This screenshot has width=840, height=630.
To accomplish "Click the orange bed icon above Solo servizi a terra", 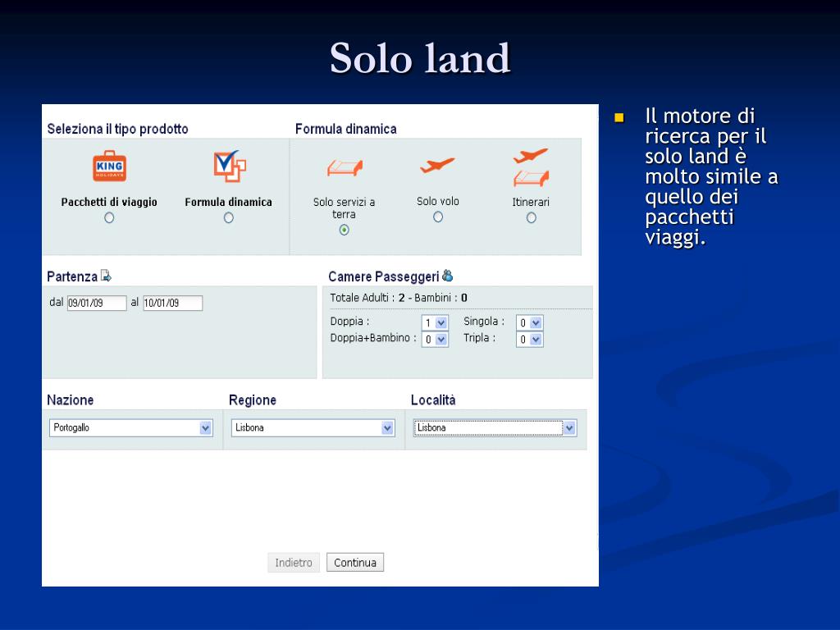I will pyautogui.click(x=345, y=167).
